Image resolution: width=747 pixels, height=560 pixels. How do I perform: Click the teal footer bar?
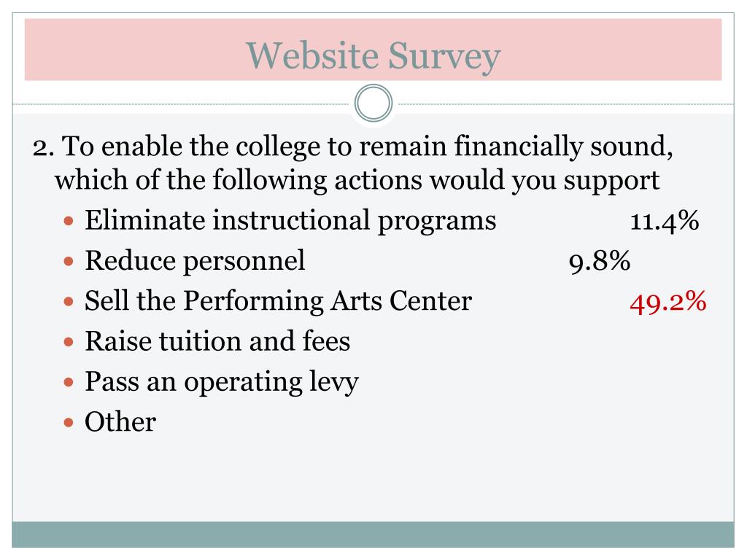[373, 534]
